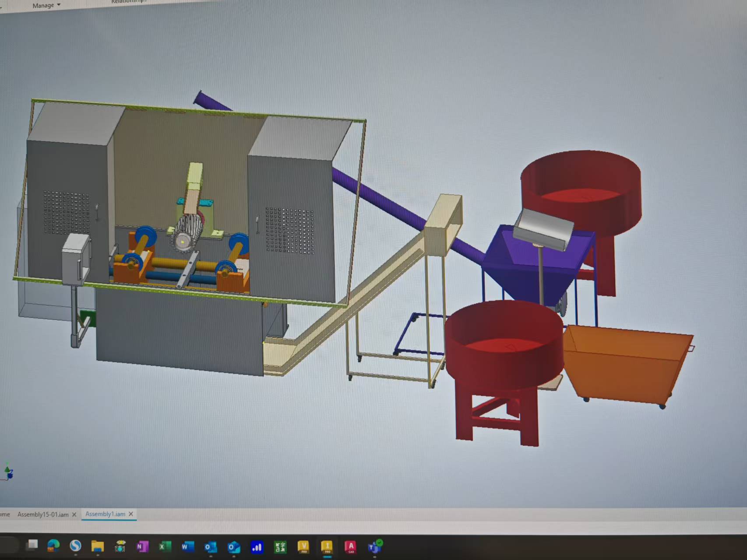The height and width of the screenshot is (560, 747).
Task: Close the Assembly1.iam tab
Action: (131, 514)
